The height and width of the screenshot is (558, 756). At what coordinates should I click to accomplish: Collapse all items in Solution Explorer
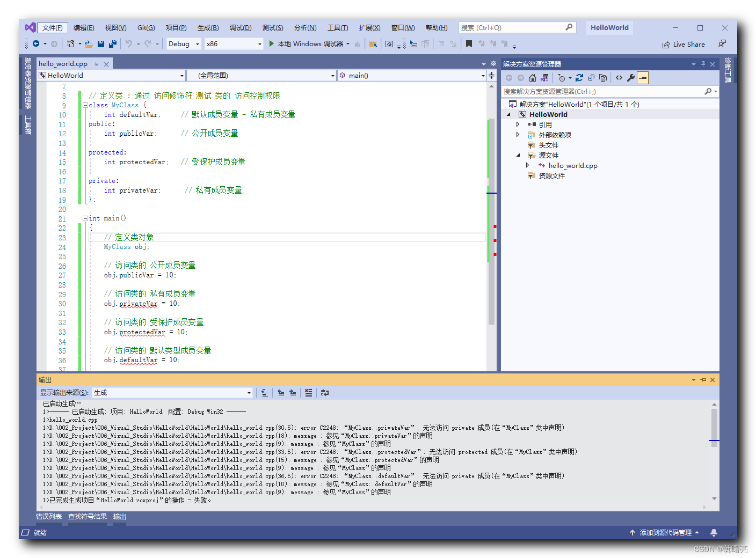point(591,78)
